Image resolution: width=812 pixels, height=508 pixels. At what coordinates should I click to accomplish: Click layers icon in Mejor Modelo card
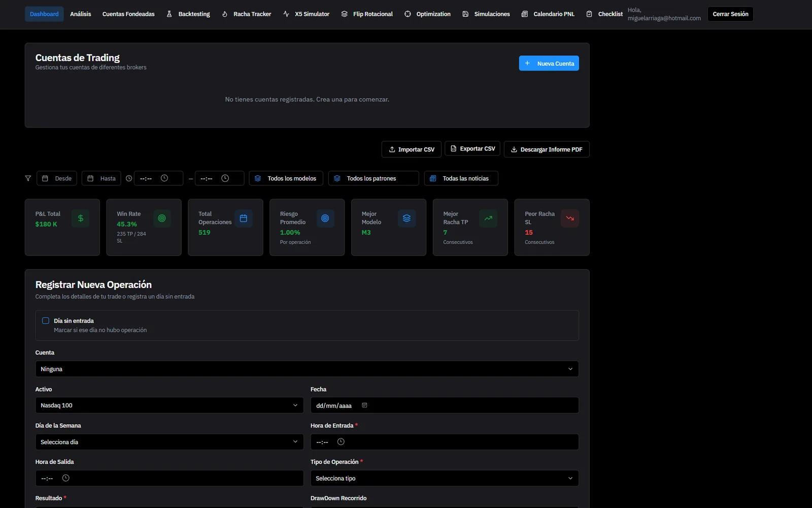tap(407, 218)
